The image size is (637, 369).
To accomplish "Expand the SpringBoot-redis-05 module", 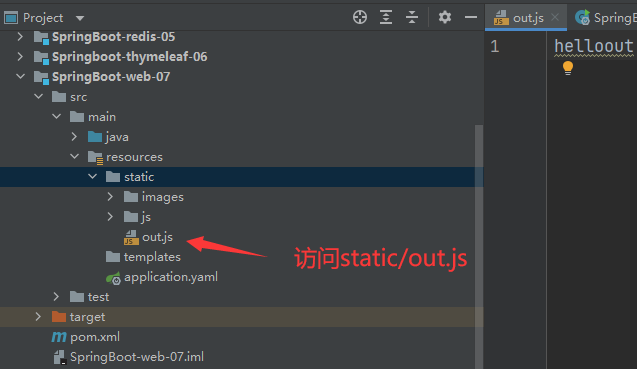I will pos(20,37).
